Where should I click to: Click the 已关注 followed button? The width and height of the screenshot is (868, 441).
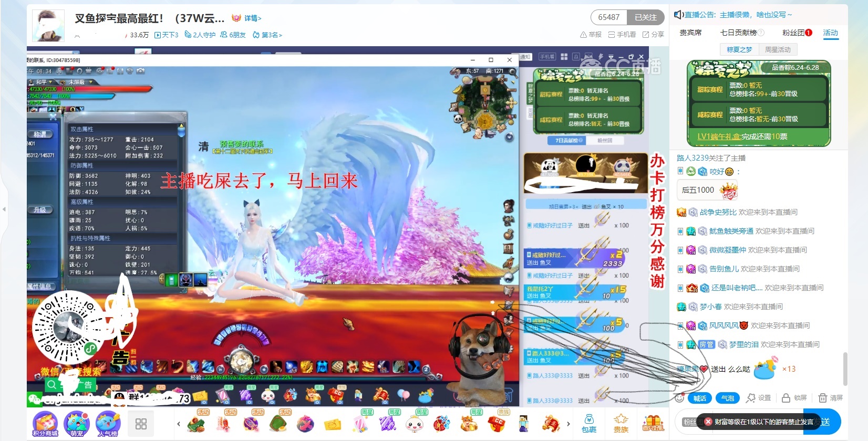645,17
